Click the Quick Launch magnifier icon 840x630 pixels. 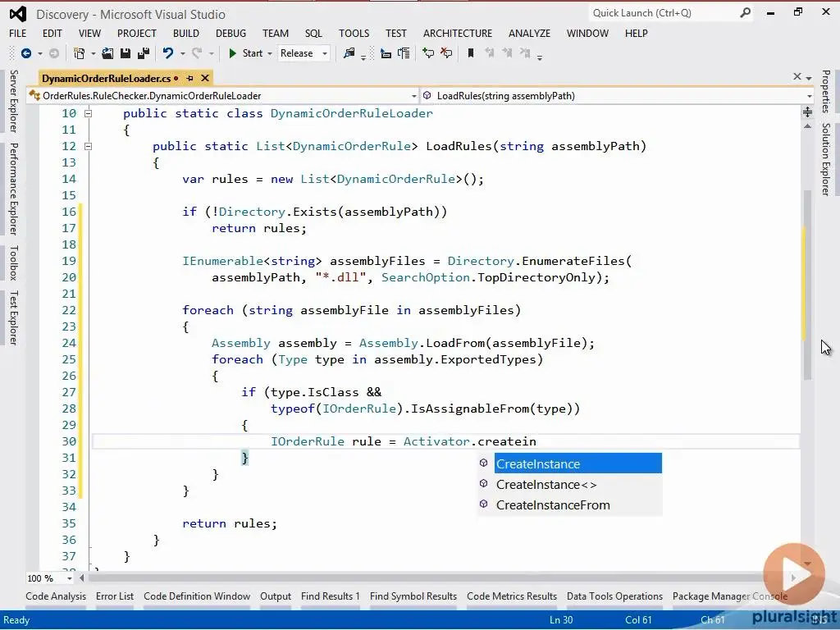(745, 13)
